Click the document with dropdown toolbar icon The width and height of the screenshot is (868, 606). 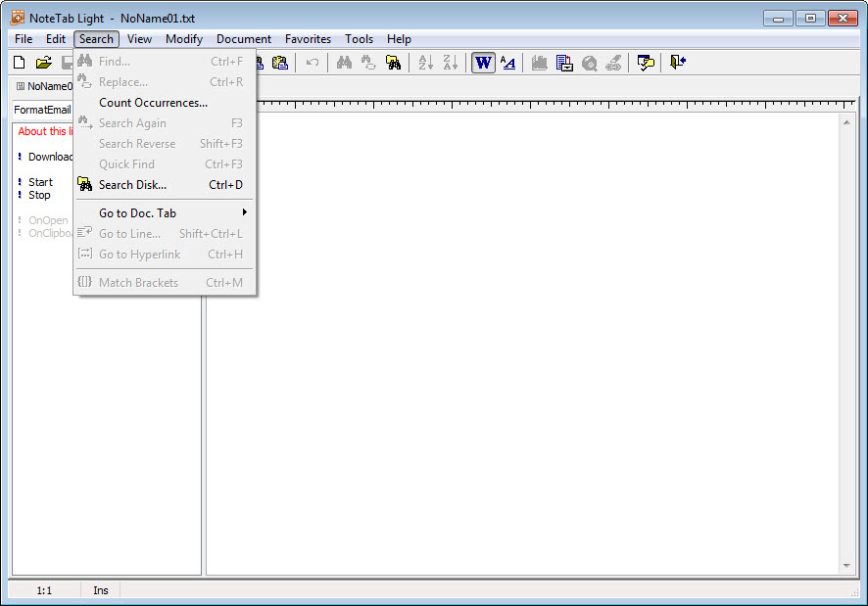click(564, 62)
